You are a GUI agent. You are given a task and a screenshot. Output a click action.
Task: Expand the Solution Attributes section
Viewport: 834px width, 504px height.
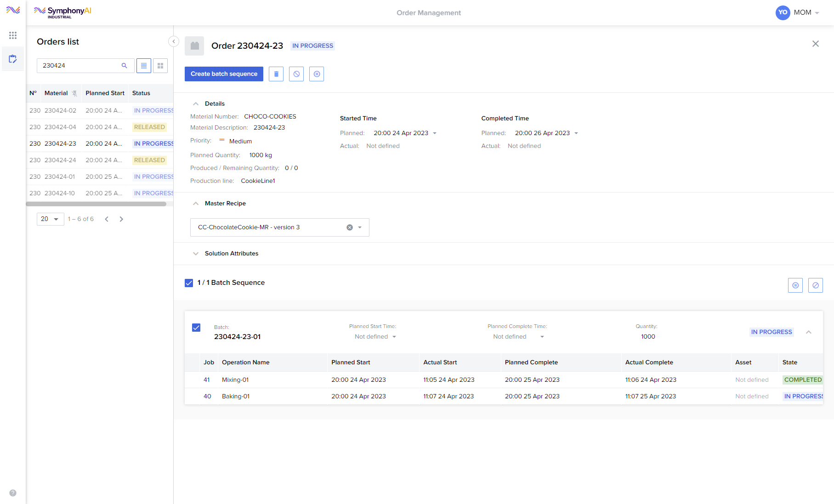(196, 254)
